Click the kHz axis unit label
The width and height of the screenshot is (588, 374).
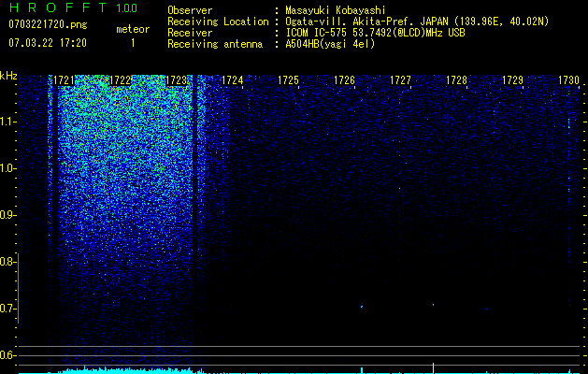tap(8, 76)
